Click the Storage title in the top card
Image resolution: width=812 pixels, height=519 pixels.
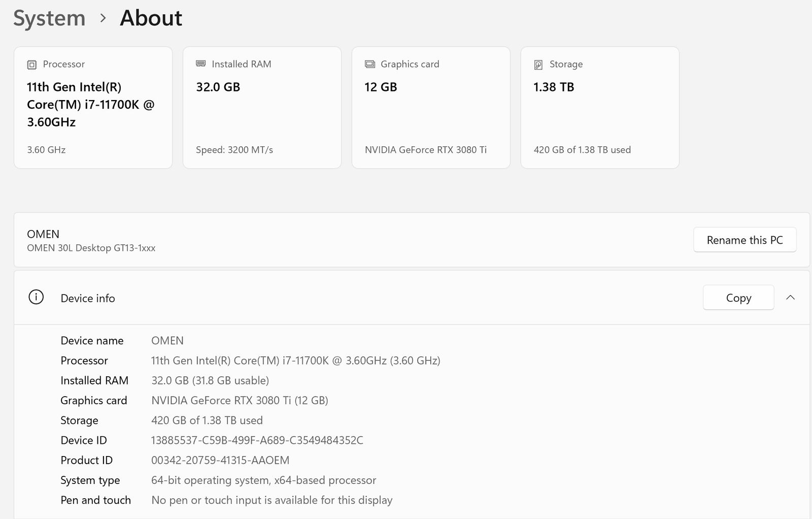tap(566, 64)
